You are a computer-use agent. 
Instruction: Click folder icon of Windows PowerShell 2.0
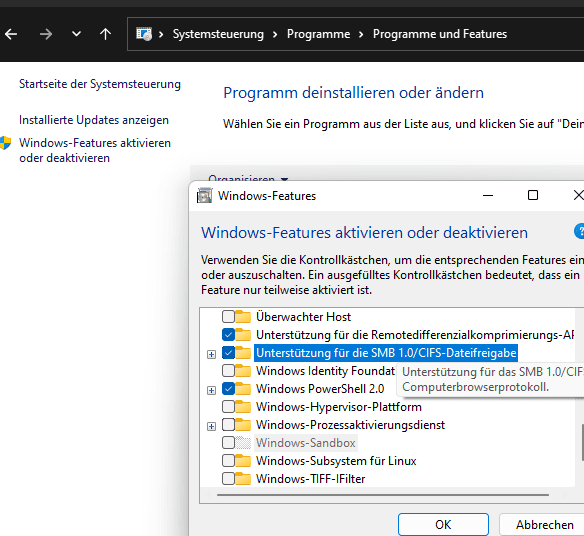[x=243, y=388]
